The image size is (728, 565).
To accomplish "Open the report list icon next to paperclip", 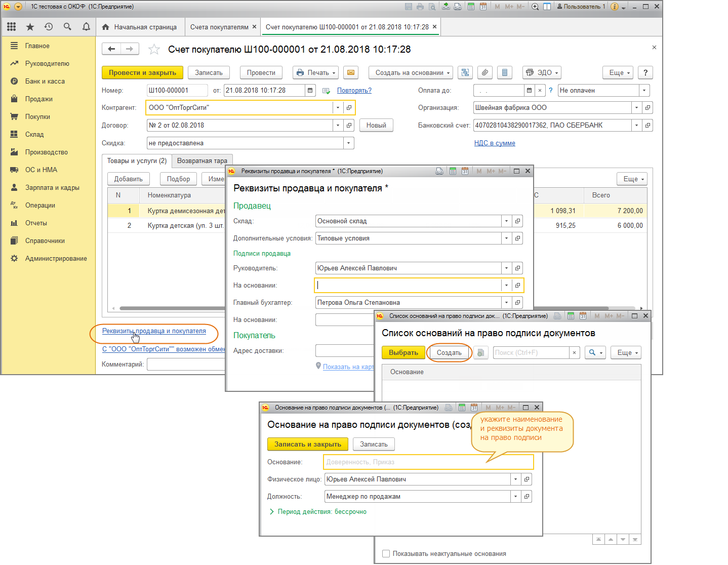I will point(505,72).
